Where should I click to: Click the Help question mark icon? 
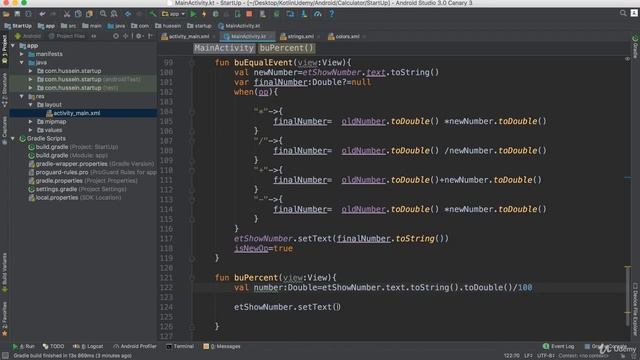tap(331, 14)
